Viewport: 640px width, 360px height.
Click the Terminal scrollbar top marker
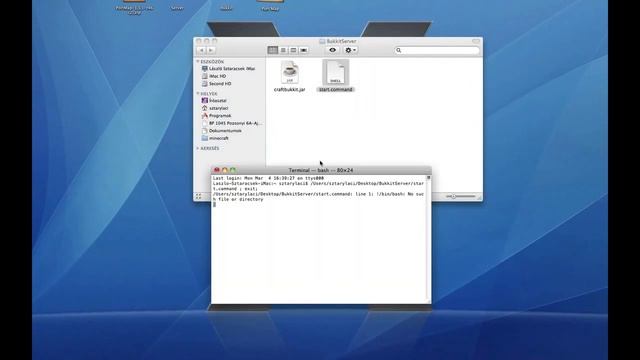click(x=429, y=178)
